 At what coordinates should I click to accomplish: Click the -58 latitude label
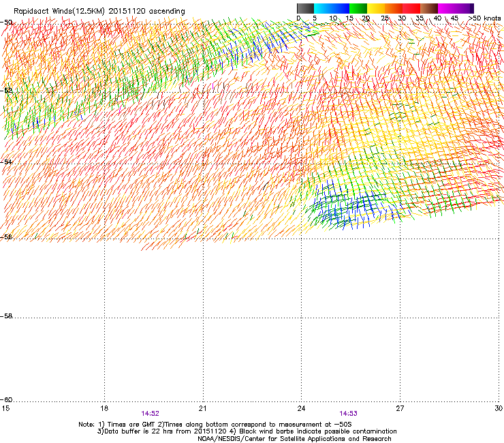6,316
